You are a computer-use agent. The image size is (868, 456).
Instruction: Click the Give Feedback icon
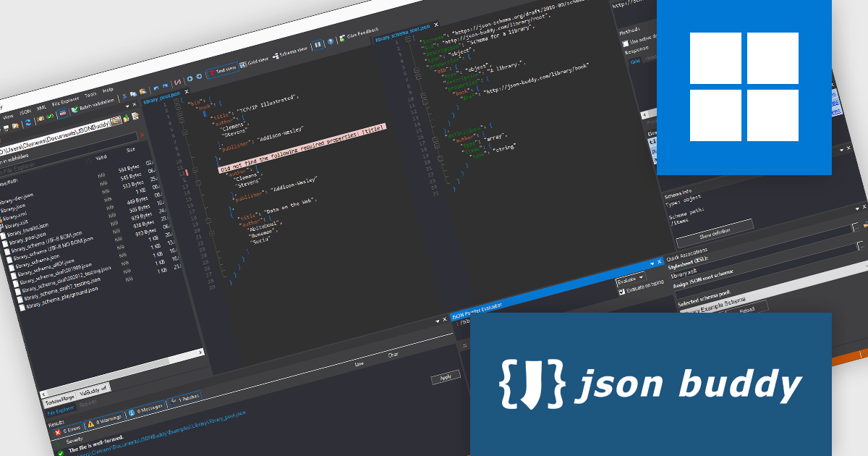[342, 38]
